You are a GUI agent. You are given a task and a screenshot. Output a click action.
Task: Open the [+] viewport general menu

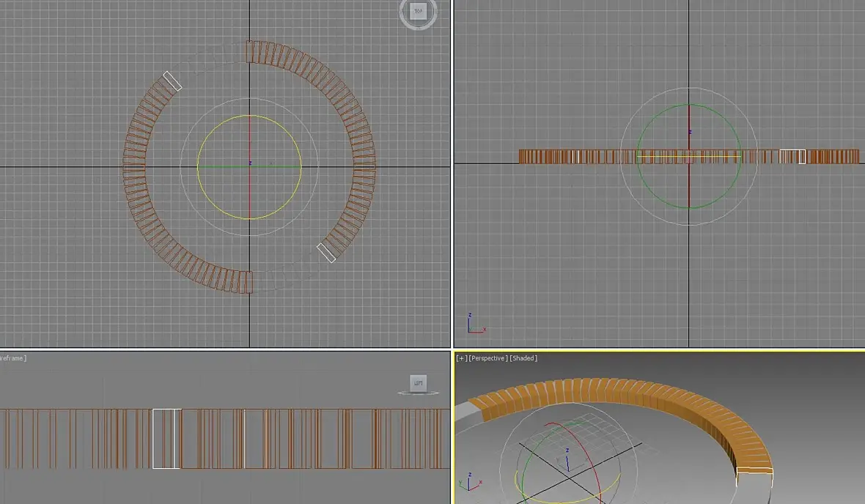pyautogui.click(x=460, y=358)
